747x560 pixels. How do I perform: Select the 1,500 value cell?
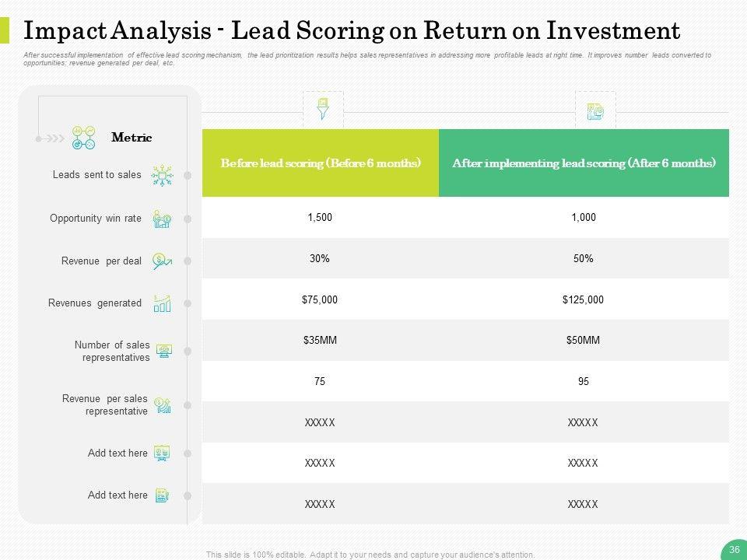point(320,218)
